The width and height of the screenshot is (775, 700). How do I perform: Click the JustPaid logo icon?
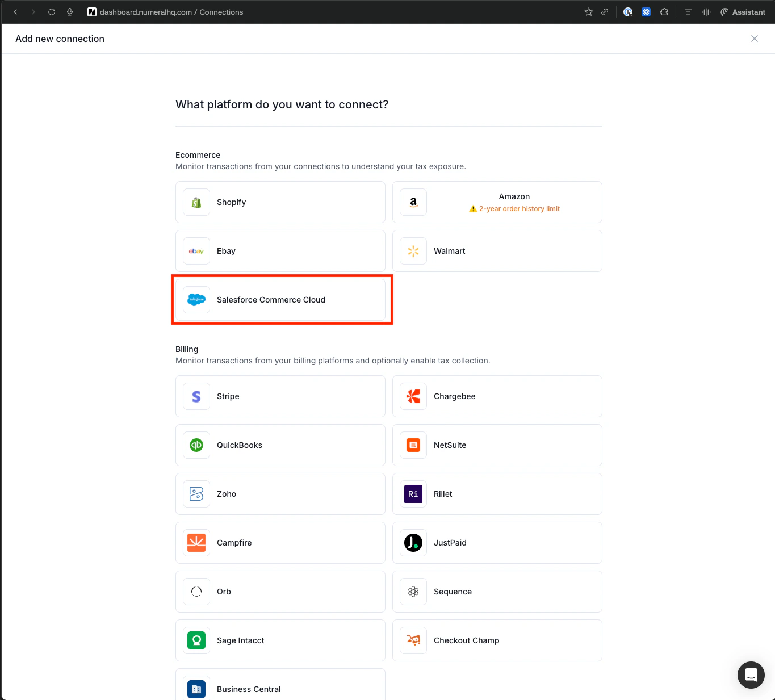[x=413, y=543]
